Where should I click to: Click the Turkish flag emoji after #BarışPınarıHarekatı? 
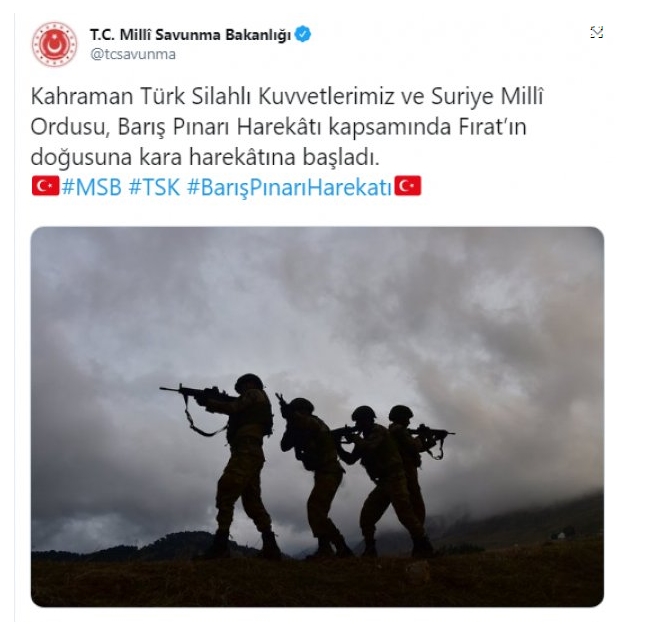click(408, 186)
